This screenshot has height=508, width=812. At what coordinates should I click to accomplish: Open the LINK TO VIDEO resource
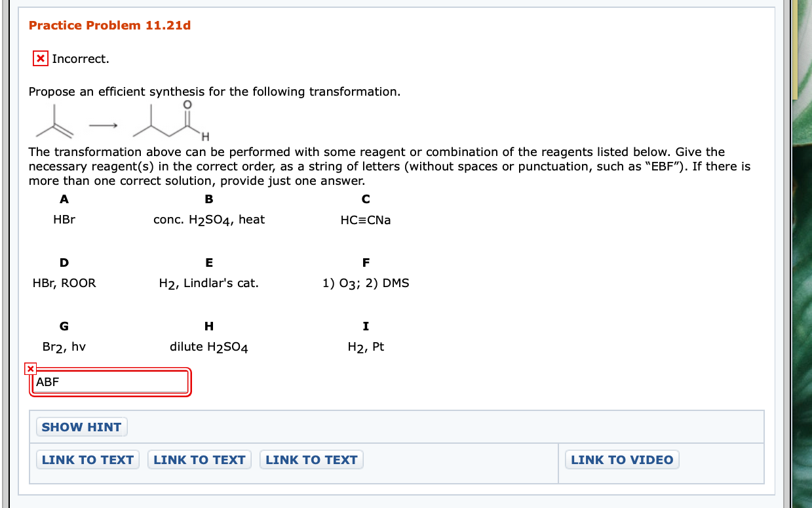pos(621,459)
